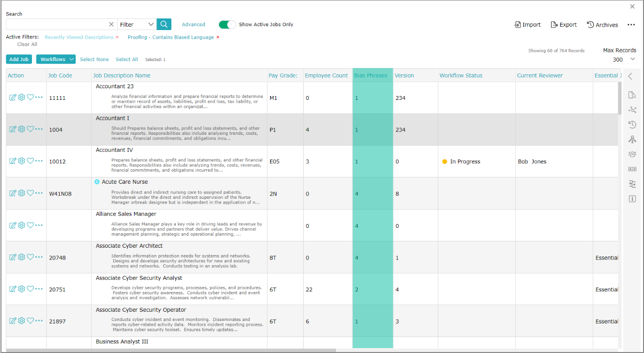Screen dimensions: 644x353
Task: Click the info icon in right sidebar
Action: [x=632, y=199]
